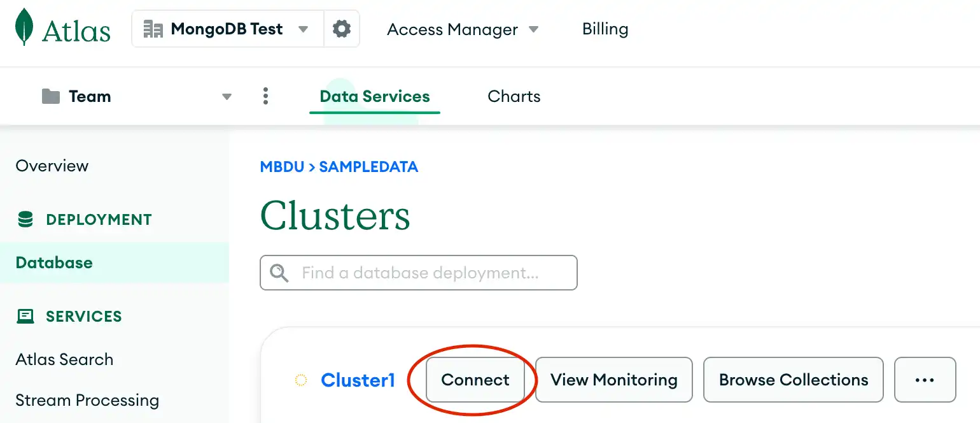Click the folder icon next to Team
The image size is (980, 423).
pyautogui.click(x=50, y=96)
